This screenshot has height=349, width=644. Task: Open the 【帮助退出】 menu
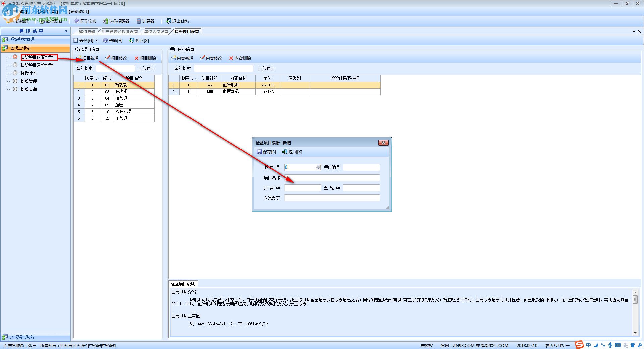coord(79,12)
